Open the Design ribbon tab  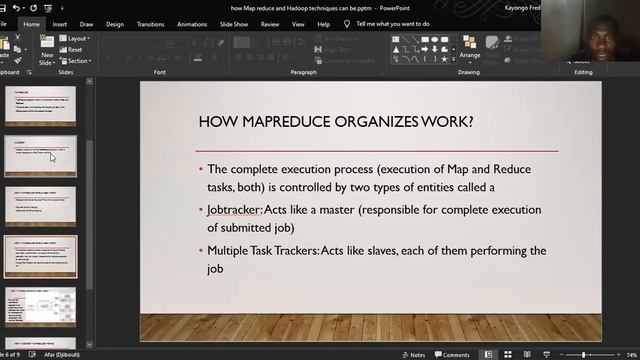[x=115, y=24]
